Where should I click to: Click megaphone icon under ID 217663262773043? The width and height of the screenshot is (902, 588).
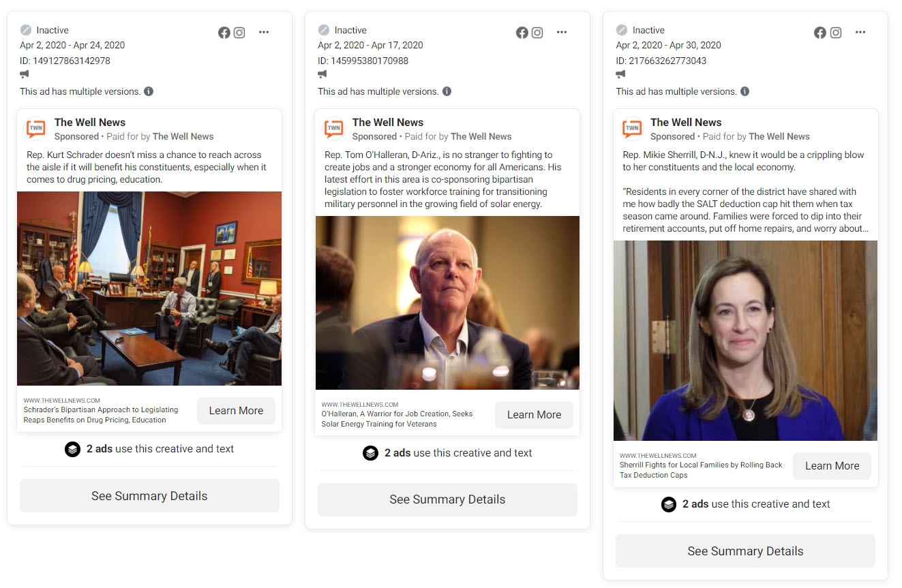[620, 74]
